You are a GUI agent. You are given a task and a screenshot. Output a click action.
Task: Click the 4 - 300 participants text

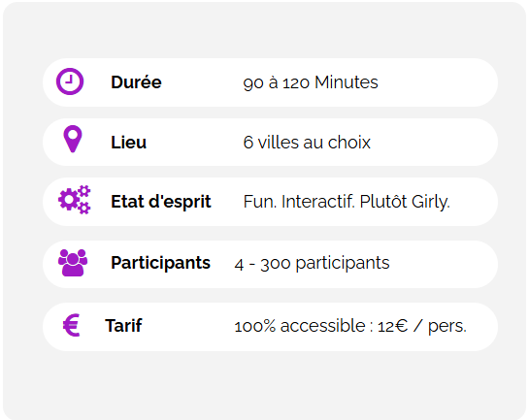(x=312, y=263)
